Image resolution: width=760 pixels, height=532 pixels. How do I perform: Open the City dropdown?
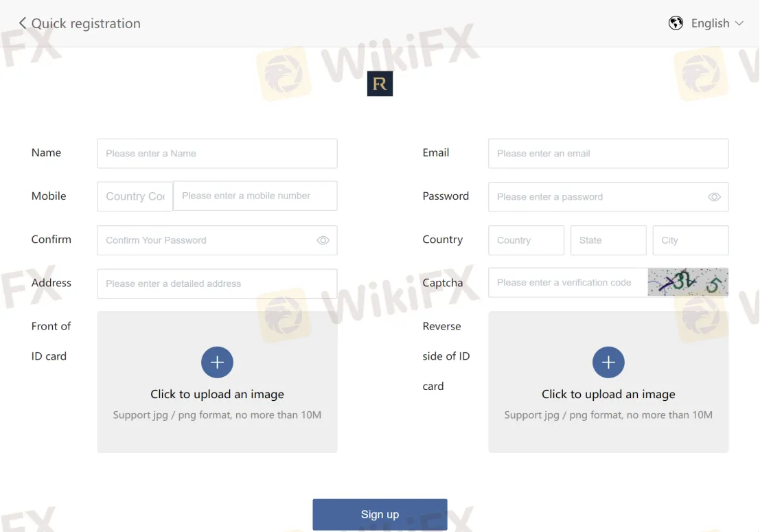(x=690, y=240)
